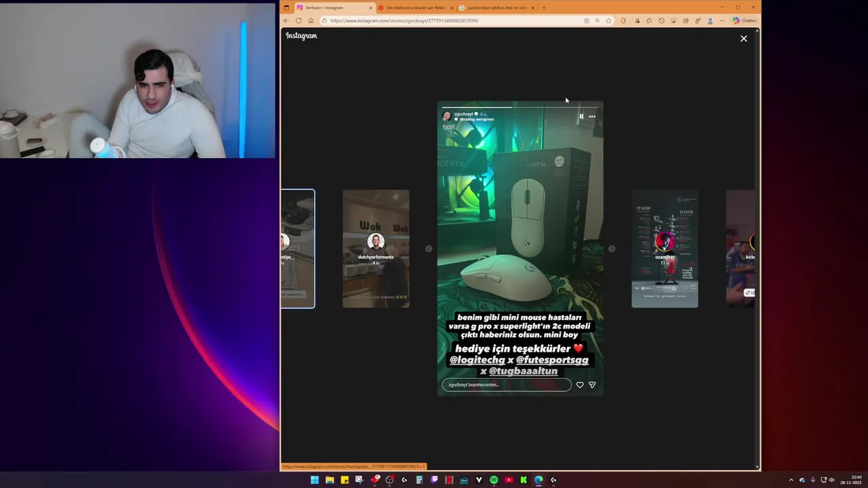The width and height of the screenshot is (868, 488).
Task: Pause the zgocbrayt story
Action: 581,117
